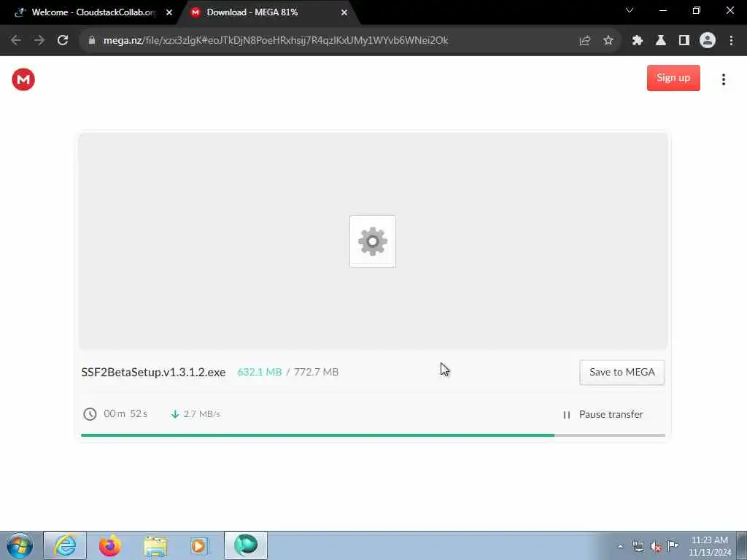The image size is (747, 560).
Task: Close the Download - MEGA tab
Action: point(344,12)
